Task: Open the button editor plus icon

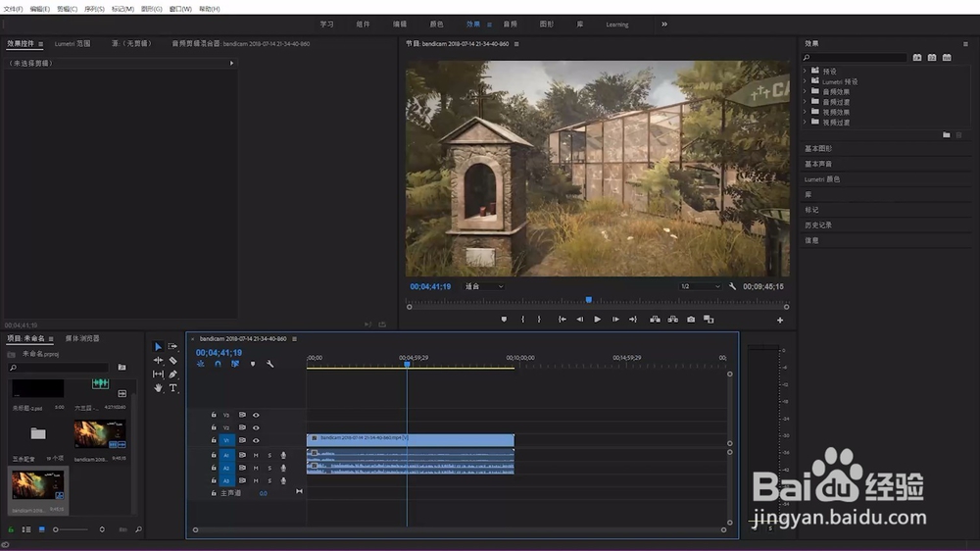Action: pos(780,321)
